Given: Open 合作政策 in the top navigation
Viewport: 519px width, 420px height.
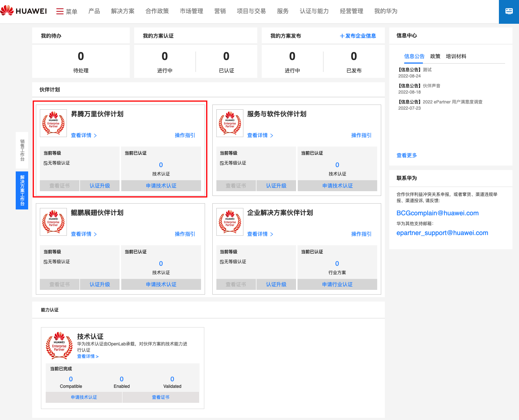Looking at the screenshot, I should (157, 11).
